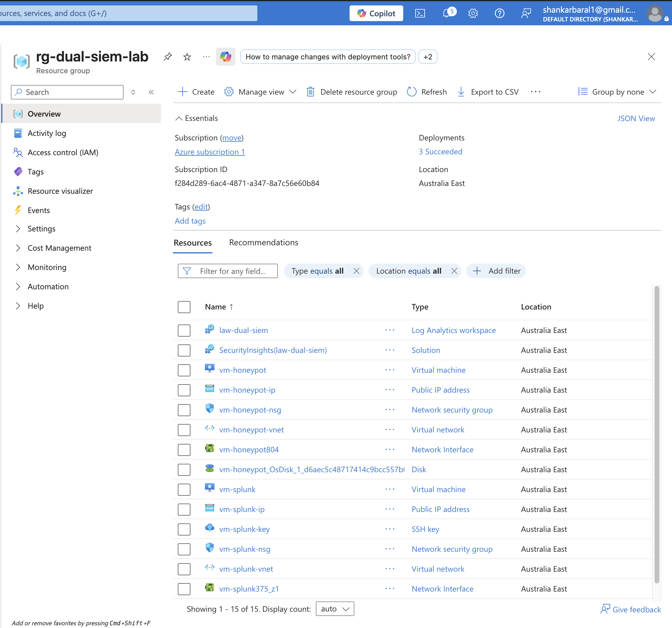This screenshot has height=628, width=672.
Task: Click expand/collapse arrows beside sidebar search
Action: tap(133, 92)
